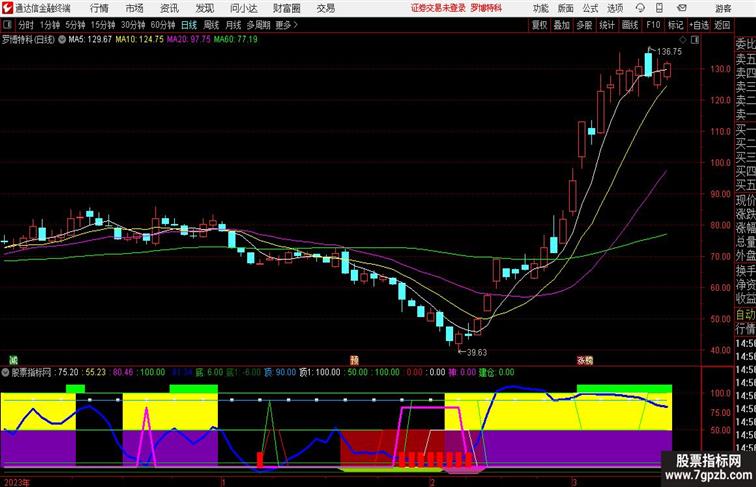Click the customer service headset icon
The width and height of the screenshot is (756, 487).
click(640, 8)
